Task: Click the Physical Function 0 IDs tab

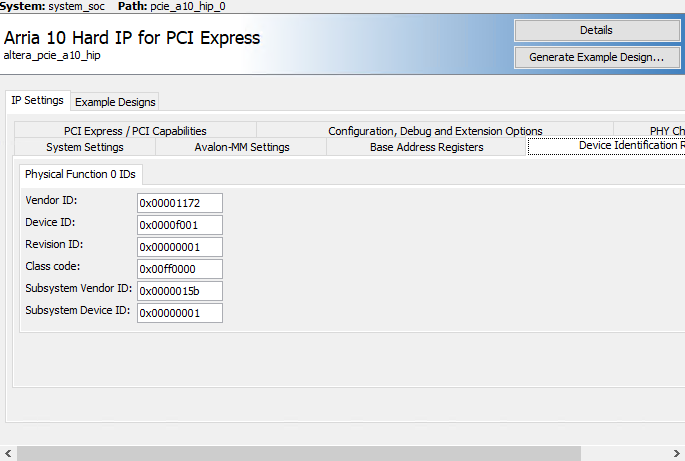Action: 82,174
